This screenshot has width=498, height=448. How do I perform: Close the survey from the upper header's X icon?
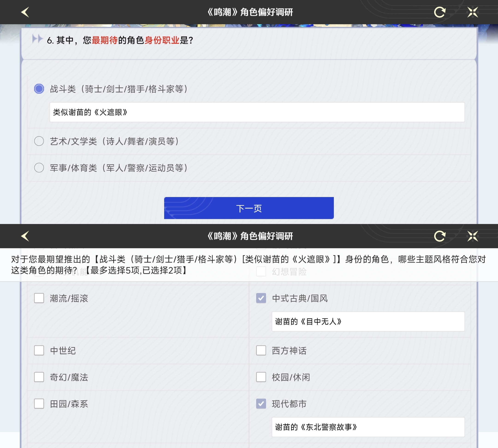click(473, 12)
